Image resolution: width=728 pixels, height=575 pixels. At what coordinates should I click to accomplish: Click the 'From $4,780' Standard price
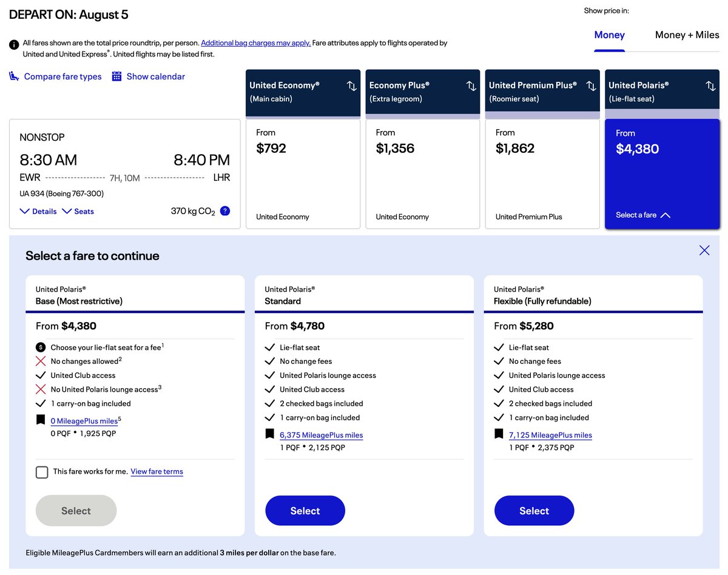coord(295,326)
